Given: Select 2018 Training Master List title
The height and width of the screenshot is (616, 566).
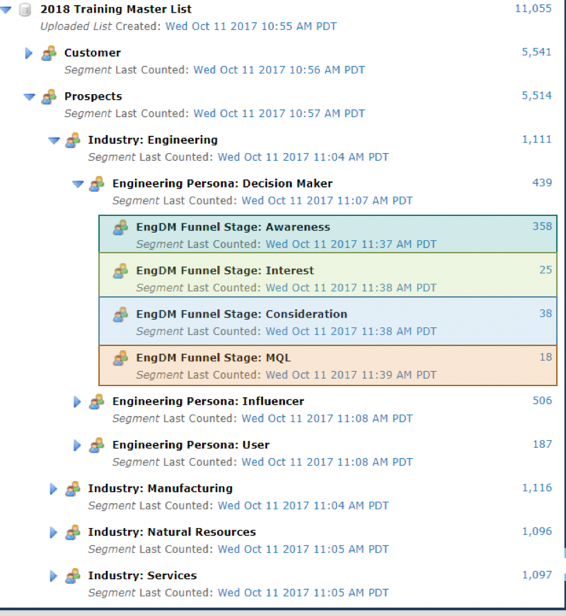Looking at the screenshot, I should coord(116,9).
